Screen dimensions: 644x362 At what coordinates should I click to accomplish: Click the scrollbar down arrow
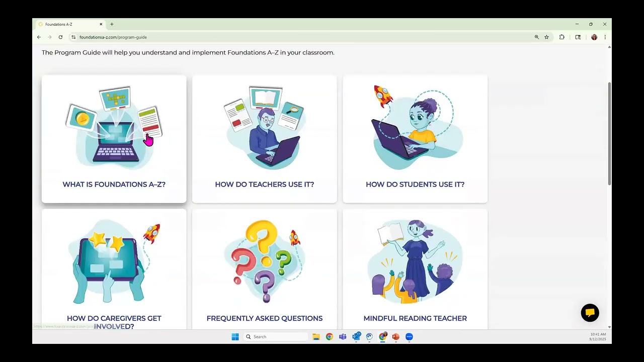click(x=609, y=327)
